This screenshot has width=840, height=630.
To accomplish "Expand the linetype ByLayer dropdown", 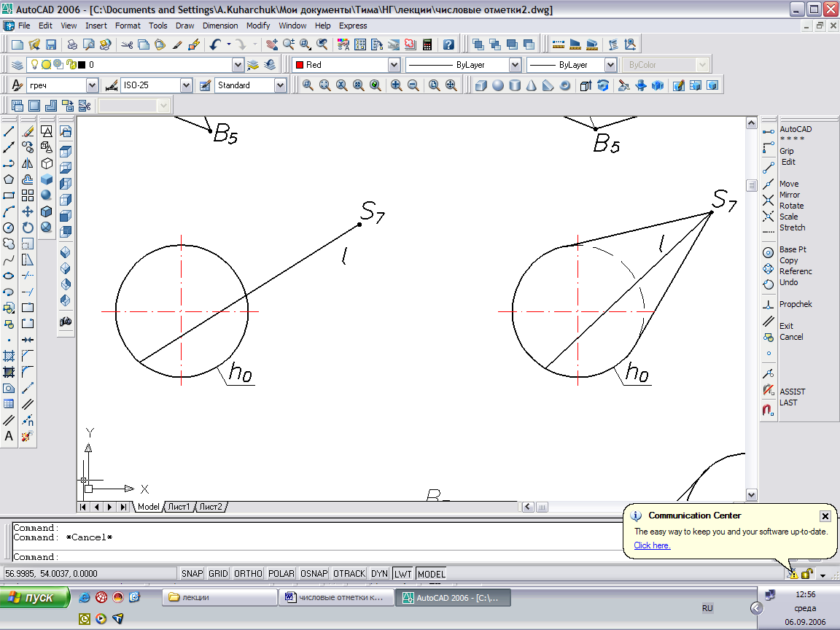I will click(x=515, y=65).
